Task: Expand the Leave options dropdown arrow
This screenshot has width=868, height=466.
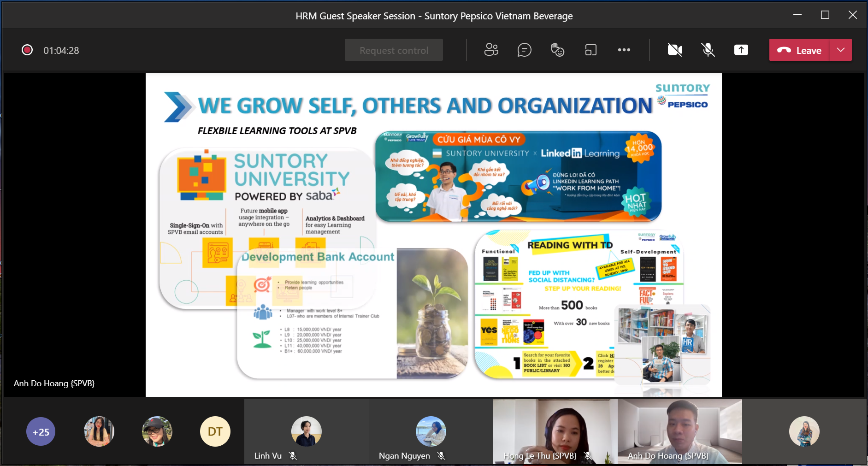Action: (x=841, y=50)
